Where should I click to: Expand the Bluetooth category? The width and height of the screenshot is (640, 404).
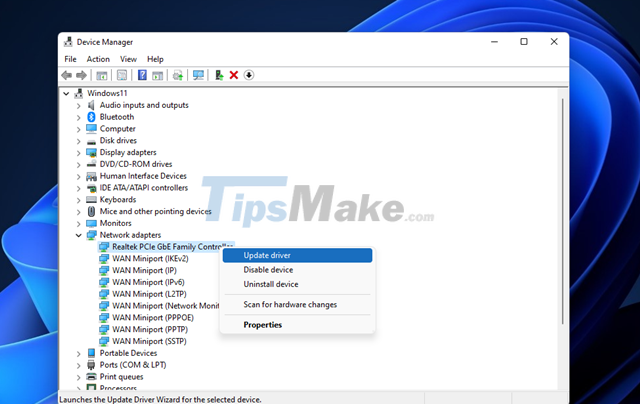click(78, 118)
